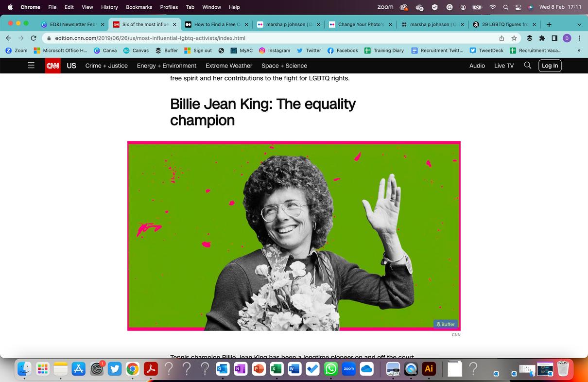Switch to How to Find a Free tab
This screenshot has height=382, width=588.
coord(217,24)
